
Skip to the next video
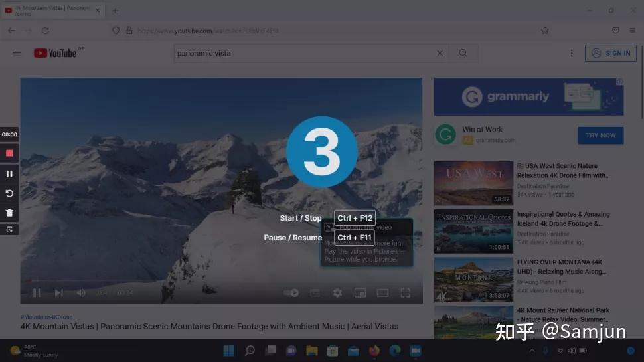[58, 292]
